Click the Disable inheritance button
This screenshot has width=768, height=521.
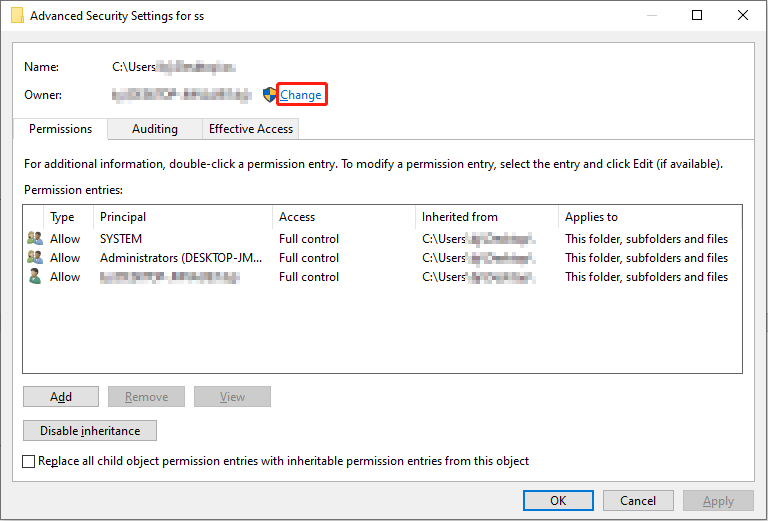pos(90,431)
